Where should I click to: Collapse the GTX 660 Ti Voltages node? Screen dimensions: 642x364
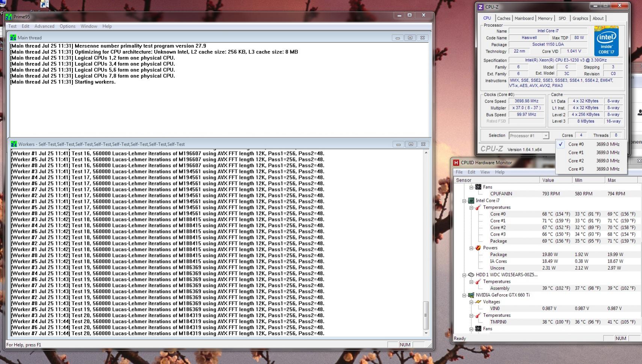pos(471,302)
